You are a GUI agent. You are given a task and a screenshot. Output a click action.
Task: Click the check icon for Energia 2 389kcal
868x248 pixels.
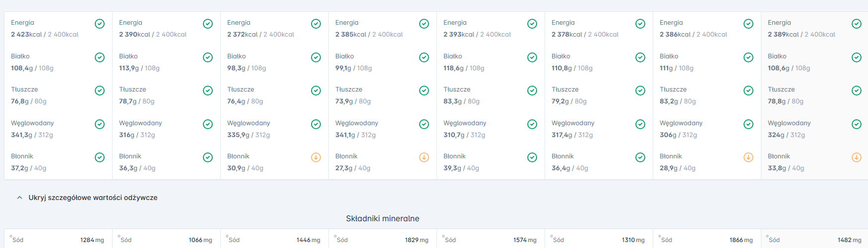coord(857,24)
